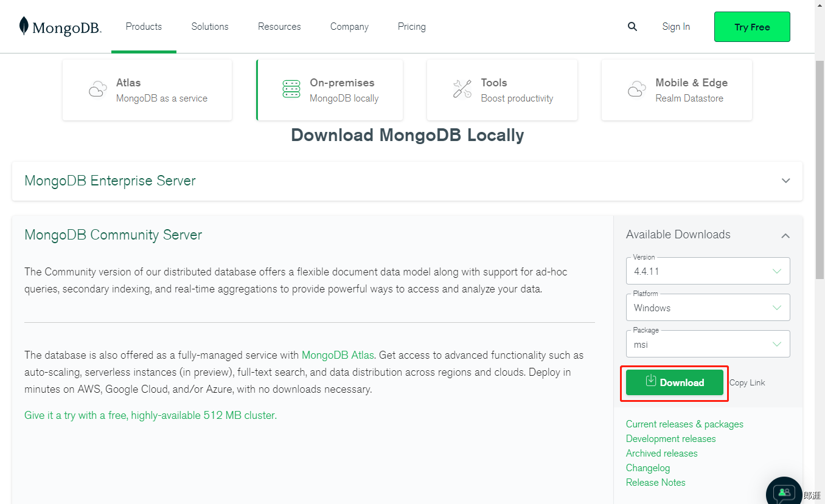Go to the Pricing page

pyautogui.click(x=412, y=27)
